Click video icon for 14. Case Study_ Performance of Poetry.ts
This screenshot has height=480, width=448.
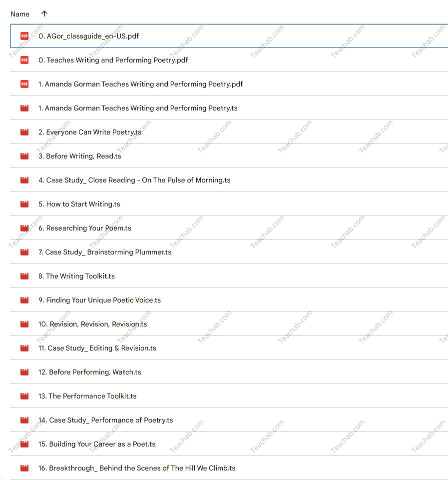click(24, 420)
